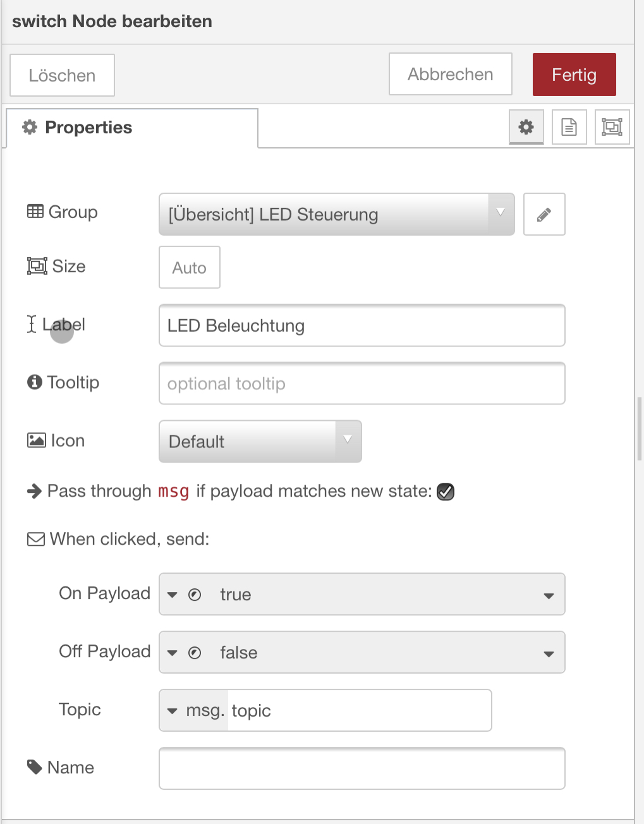Expand the Off Payload false options arrow

tap(549, 653)
